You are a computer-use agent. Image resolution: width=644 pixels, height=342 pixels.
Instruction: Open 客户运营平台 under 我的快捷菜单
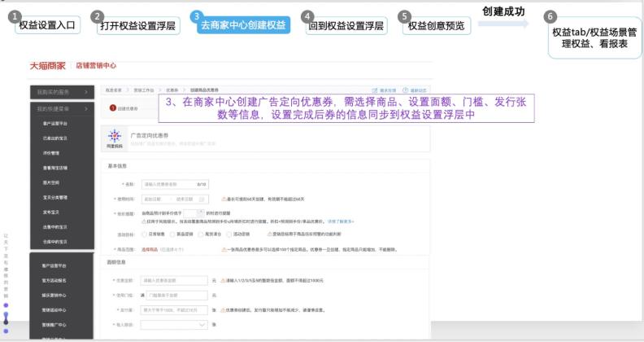[55, 123]
